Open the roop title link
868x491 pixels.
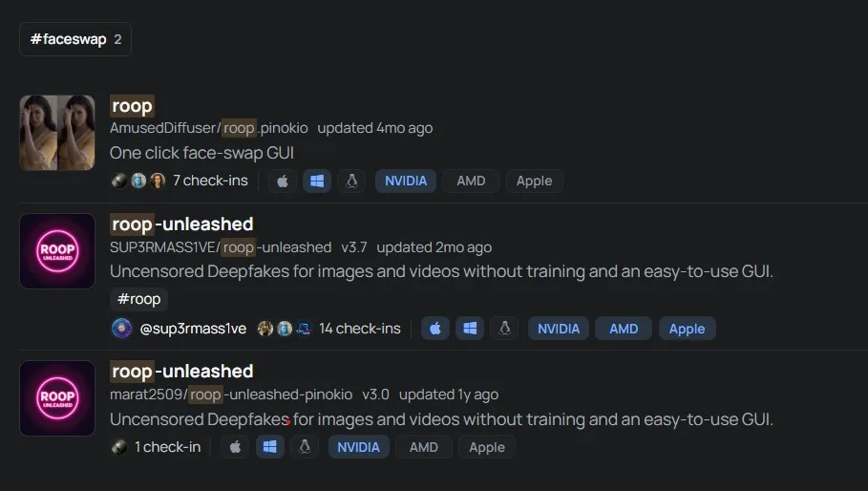point(132,106)
